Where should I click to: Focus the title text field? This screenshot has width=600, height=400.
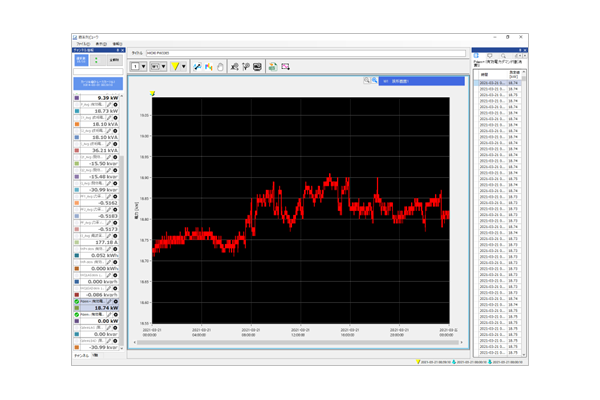click(x=306, y=53)
